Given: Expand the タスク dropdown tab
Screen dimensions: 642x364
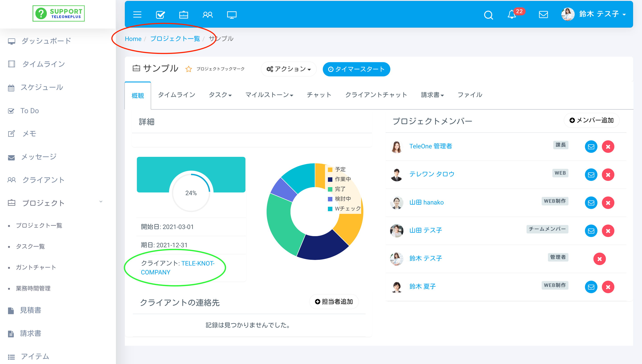Looking at the screenshot, I should [x=220, y=95].
